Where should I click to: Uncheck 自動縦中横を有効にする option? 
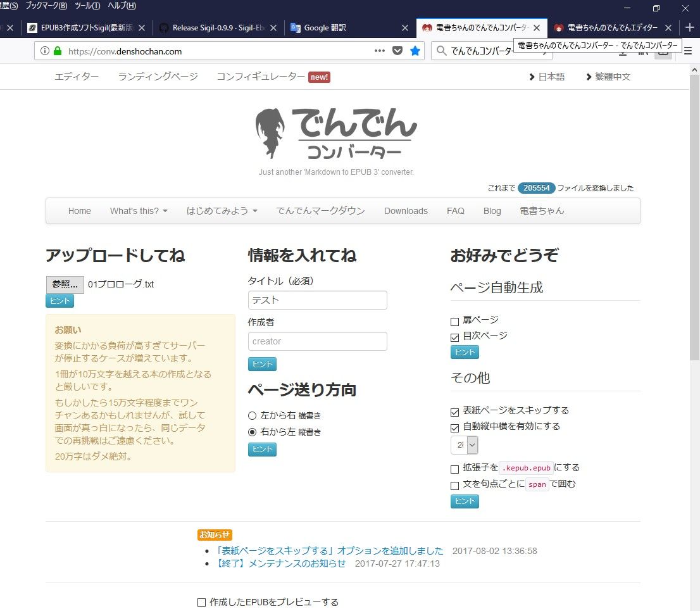[x=454, y=428]
